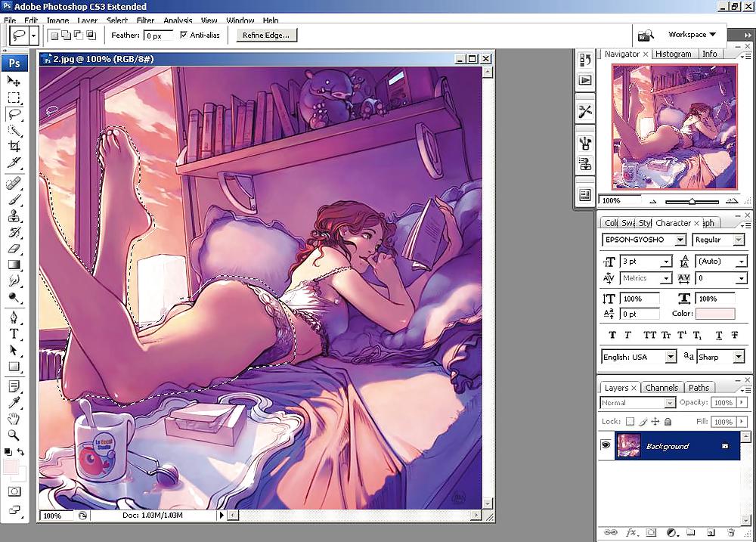Screen dimensions: 756x542
Task: Select the Zoom tool
Action: coord(14,435)
